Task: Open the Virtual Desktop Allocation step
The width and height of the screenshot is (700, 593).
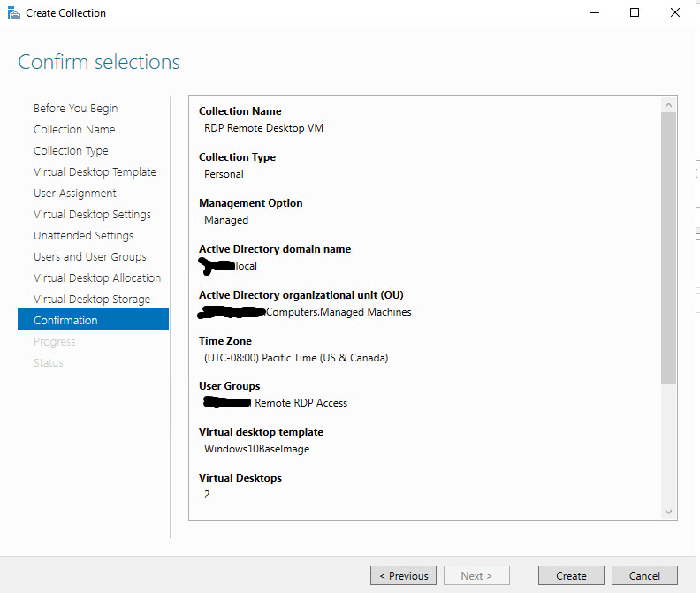Action: click(x=97, y=278)
